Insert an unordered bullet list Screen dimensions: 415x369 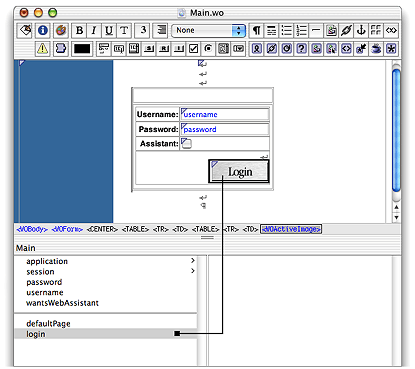pos(286,30)
